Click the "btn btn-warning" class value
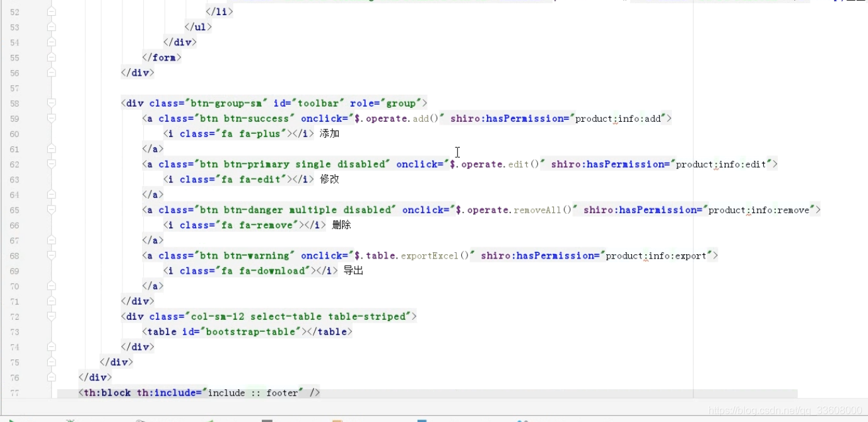The image size is (868, 422). coord(245,255)
